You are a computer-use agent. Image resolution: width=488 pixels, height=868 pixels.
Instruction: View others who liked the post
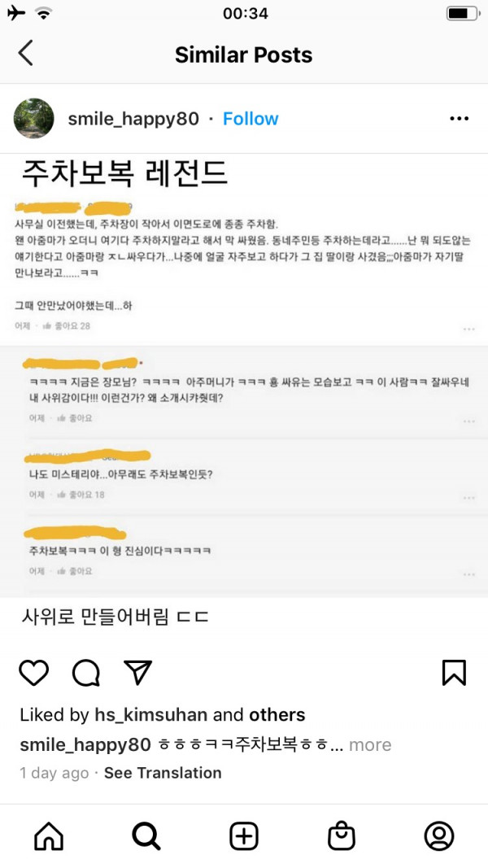pos(277,715)
